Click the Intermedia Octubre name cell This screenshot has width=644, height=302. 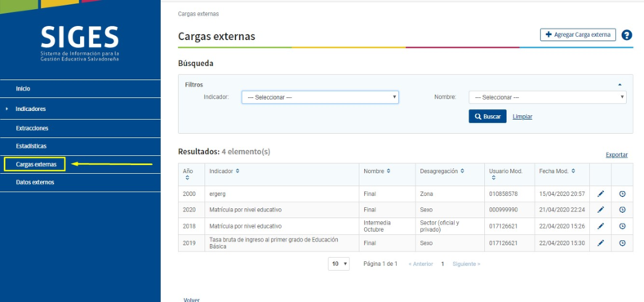coord(387,226)
